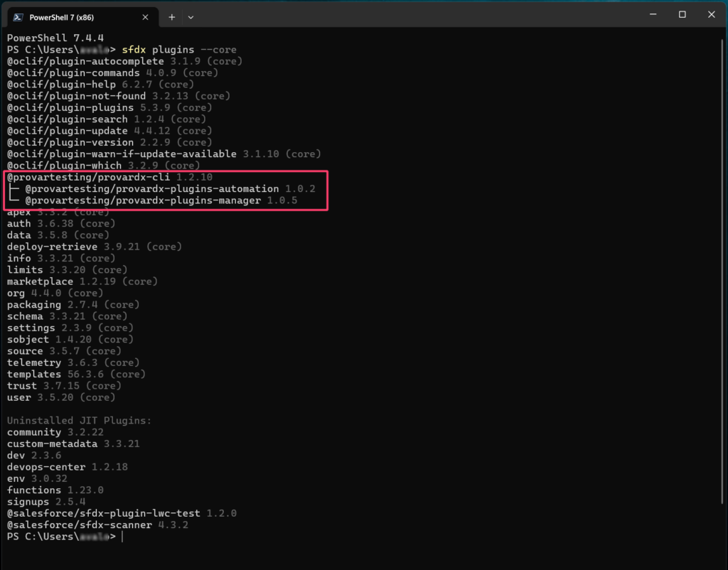Click the 'info 3.3.21 (core)' line
This screenshot has height=570, width=728.
click(x=61, y=259)
